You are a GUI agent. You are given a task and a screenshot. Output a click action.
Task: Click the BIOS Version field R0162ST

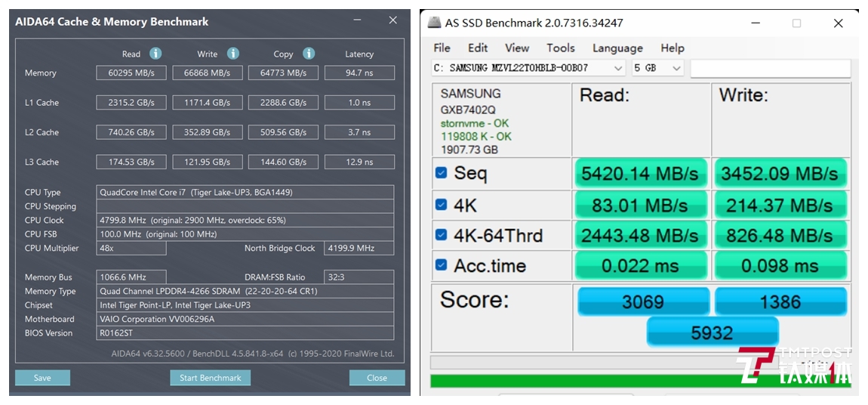(x=245, y=333)
